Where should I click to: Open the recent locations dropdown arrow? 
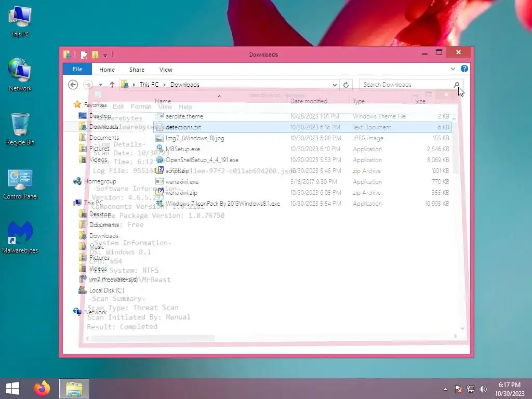[100, 85]
